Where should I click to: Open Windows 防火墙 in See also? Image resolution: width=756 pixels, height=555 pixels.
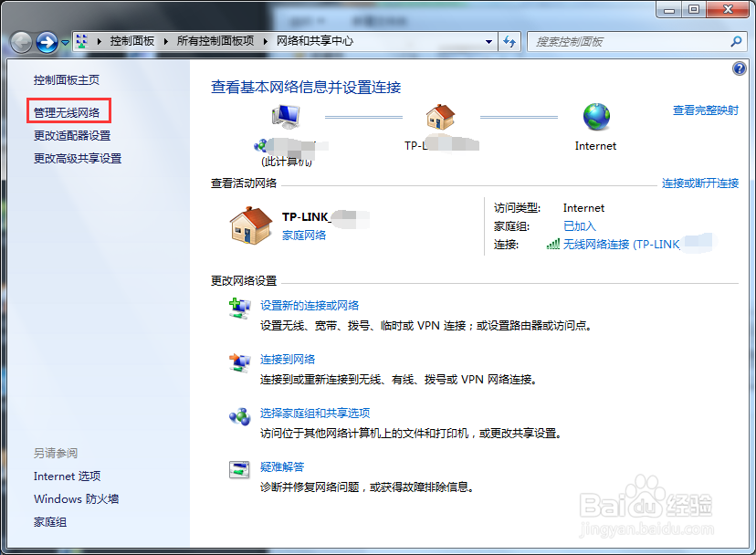[76, 499]
